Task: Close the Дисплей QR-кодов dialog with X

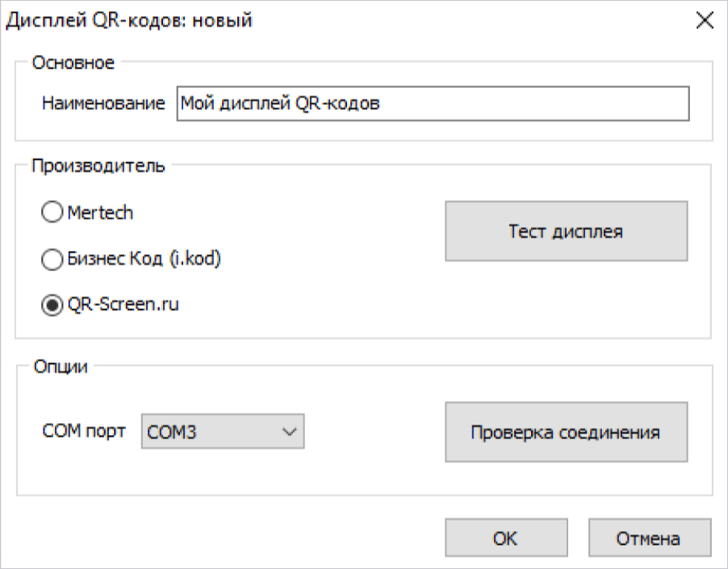Action: (705, 20)
